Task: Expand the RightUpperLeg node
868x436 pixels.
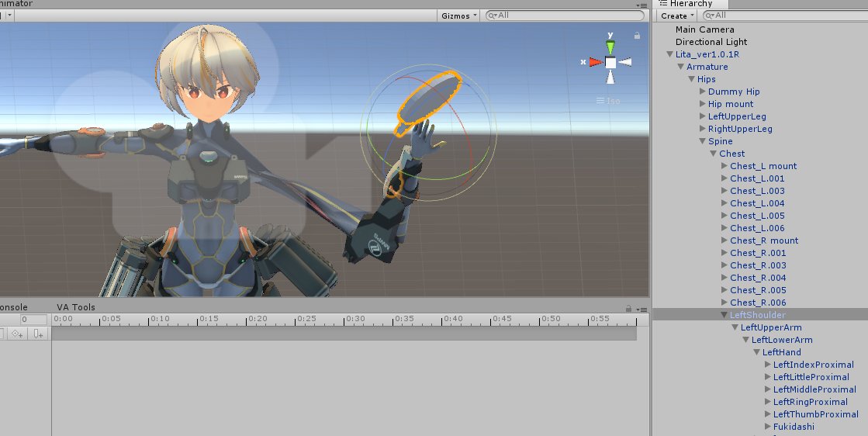Action: coord(703,129)
